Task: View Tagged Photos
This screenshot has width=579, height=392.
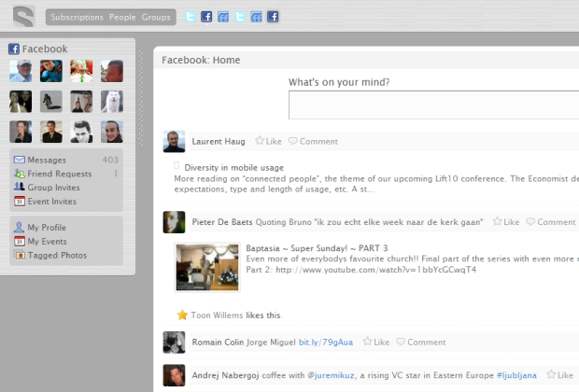Action: point(57,256)
